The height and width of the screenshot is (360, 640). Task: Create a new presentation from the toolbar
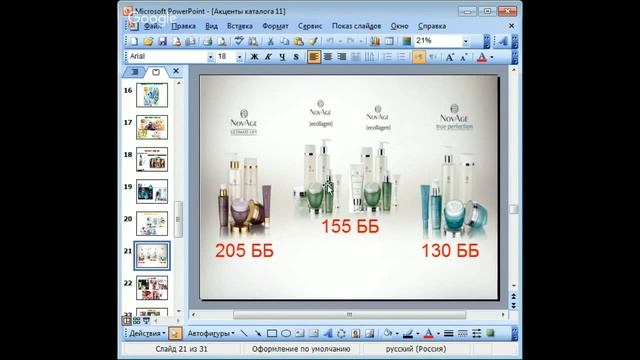tap(134, 41)
